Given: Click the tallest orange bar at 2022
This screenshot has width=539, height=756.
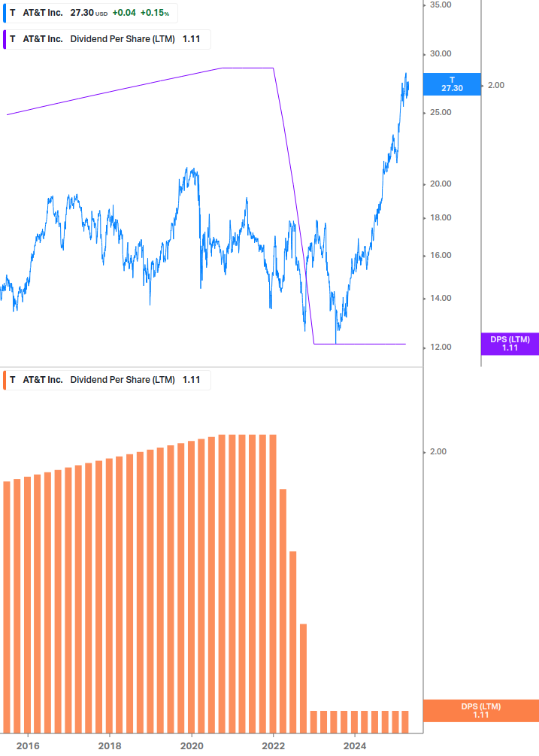Looking at the screenshot, I should [x=273, y=584].
